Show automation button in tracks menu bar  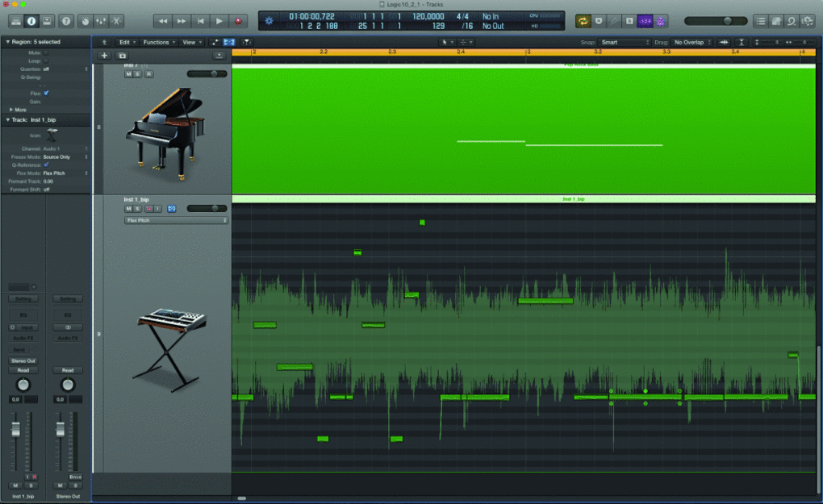(215, 43)
